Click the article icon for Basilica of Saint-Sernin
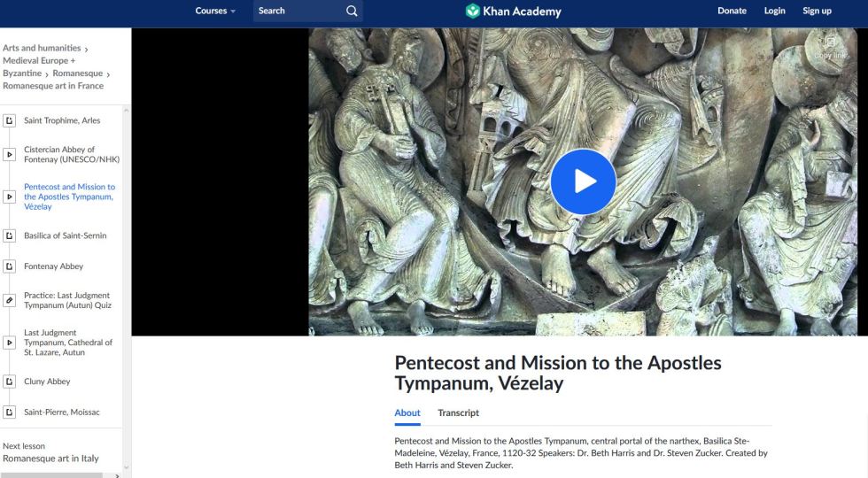The width and height of the screenshot is (868, 478). (10, 235)
